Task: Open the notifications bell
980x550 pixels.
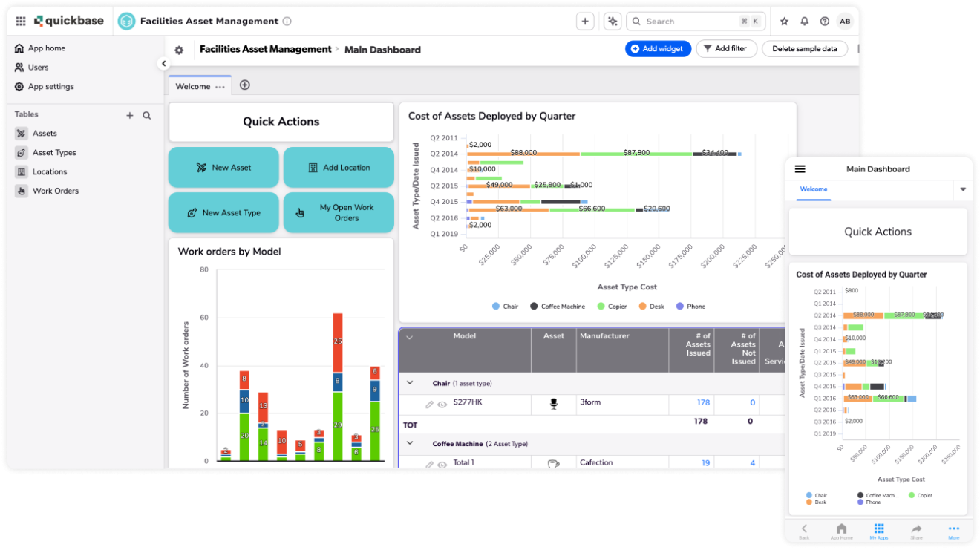Action: [x=804, y=21]
